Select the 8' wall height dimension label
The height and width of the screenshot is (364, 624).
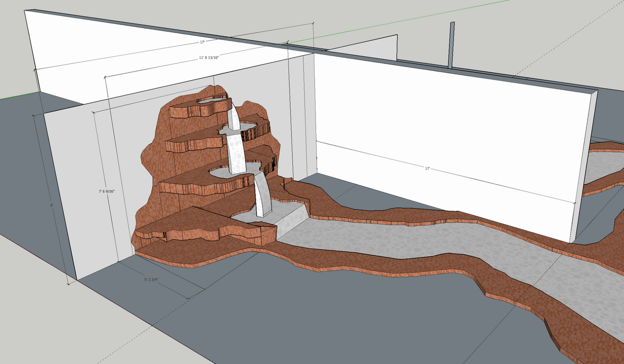pyautogui.click(x=52, y=205)
